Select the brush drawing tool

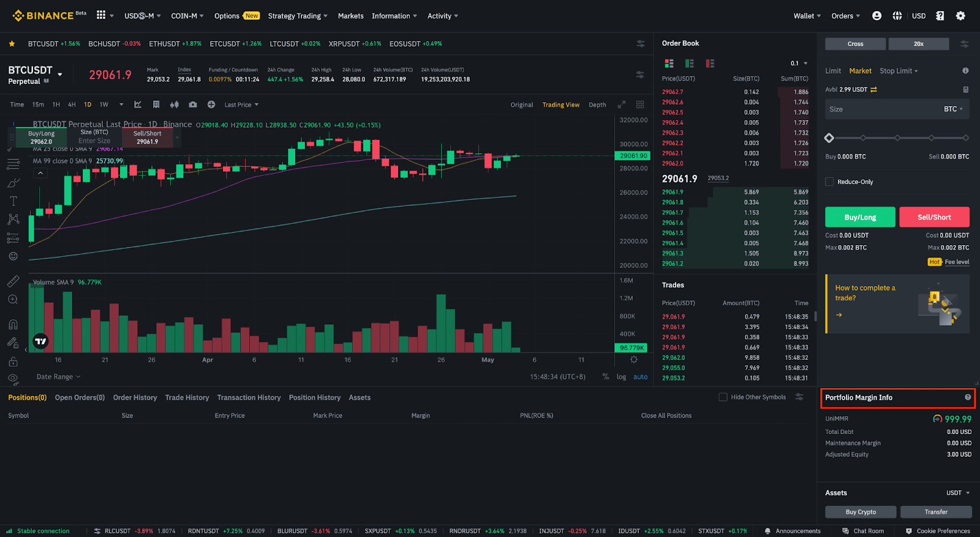click(13, 183)
